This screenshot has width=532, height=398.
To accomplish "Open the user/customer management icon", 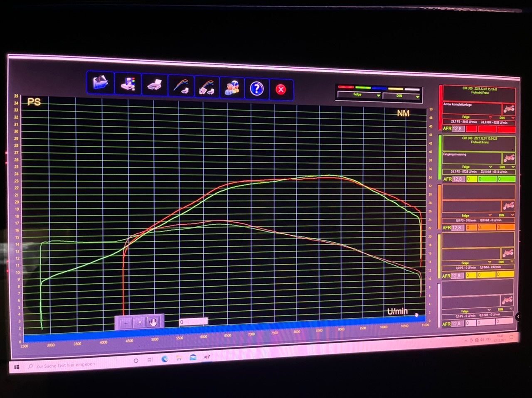I will [232, 88].
